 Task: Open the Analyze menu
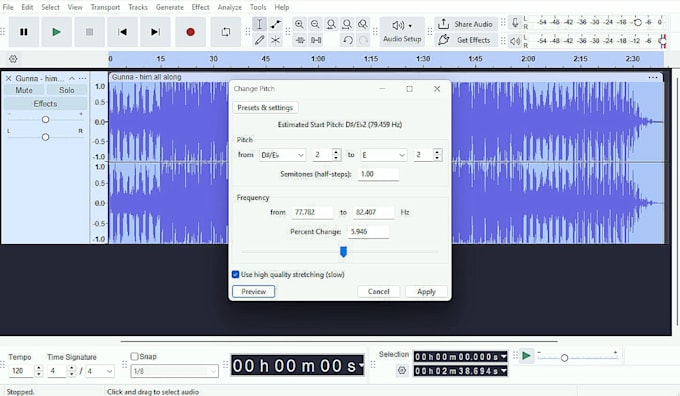tap(229, 7)
